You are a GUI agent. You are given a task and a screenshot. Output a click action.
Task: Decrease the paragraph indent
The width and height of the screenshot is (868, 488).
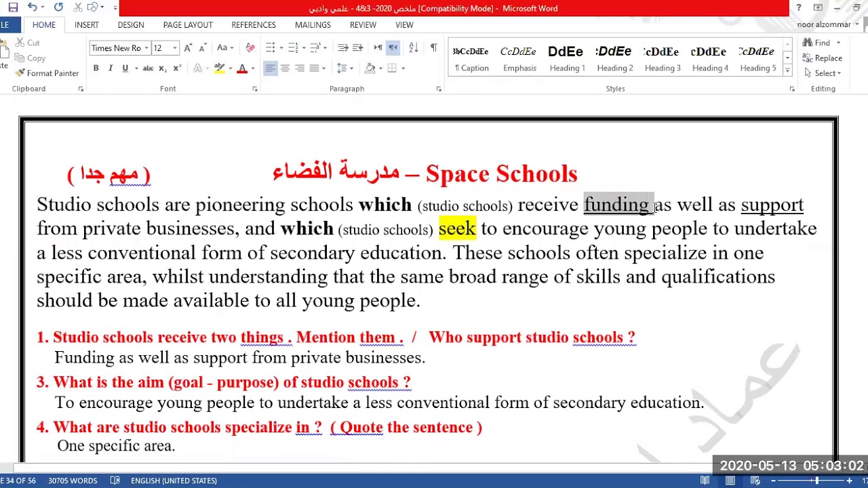click(342, 48)
